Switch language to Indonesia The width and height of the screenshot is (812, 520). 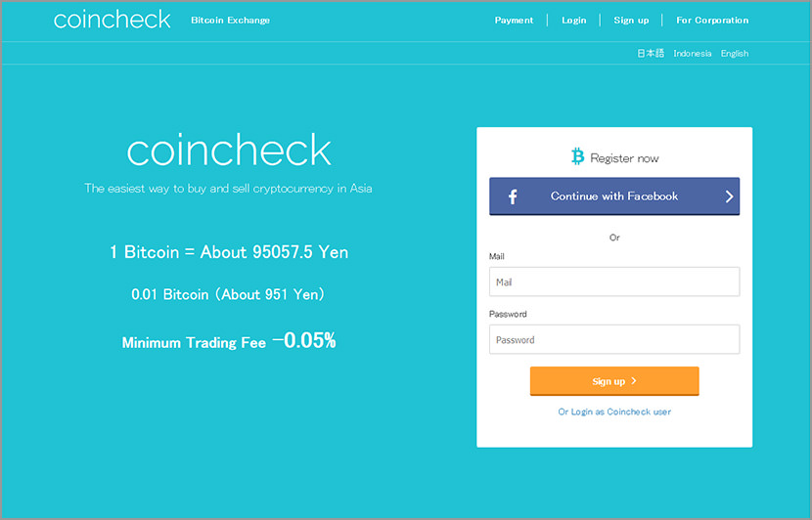[x=693, y=54]
